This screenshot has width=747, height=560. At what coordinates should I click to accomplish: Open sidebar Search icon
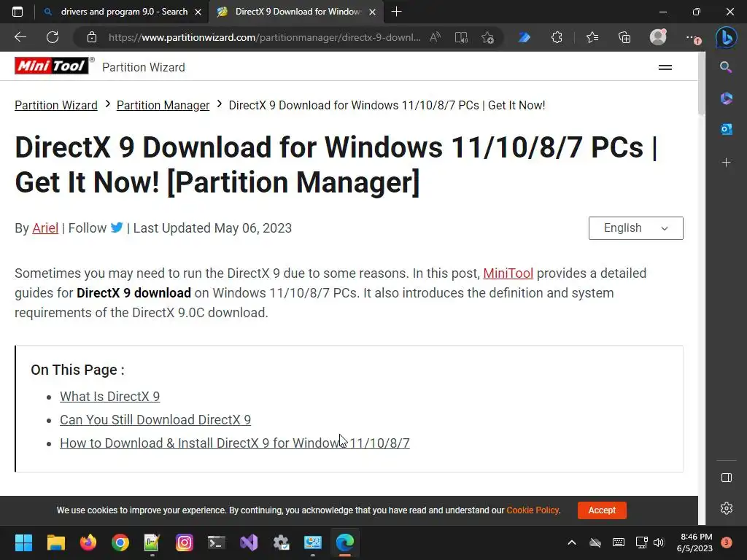(726, 67)
